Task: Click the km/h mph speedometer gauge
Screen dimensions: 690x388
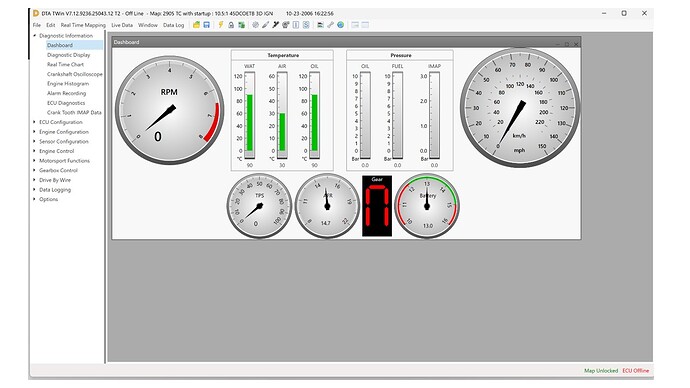Action: click(x=520, y=108)
